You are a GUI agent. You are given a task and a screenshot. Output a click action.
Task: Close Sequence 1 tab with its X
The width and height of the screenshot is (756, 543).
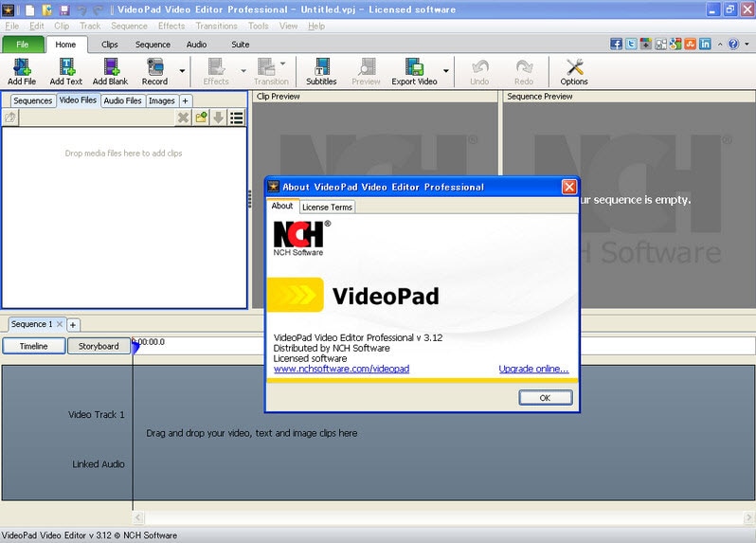60,324
